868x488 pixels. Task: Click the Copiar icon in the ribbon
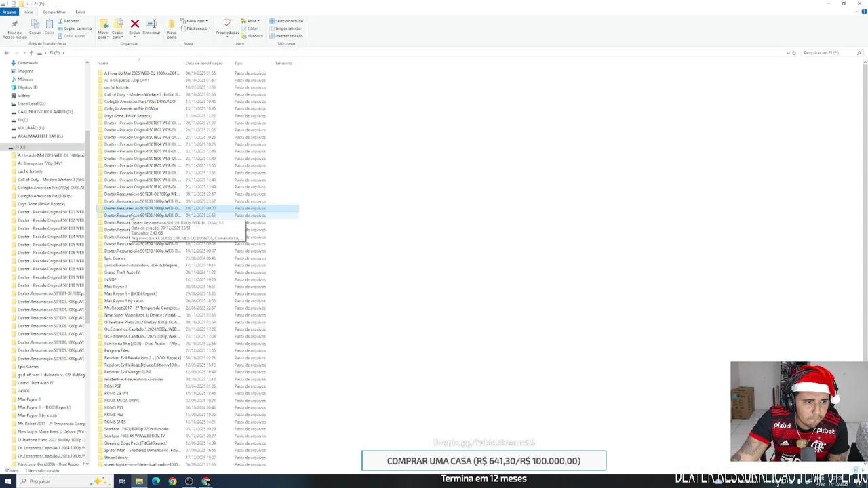pyautogui.click(x=35, y=27)
